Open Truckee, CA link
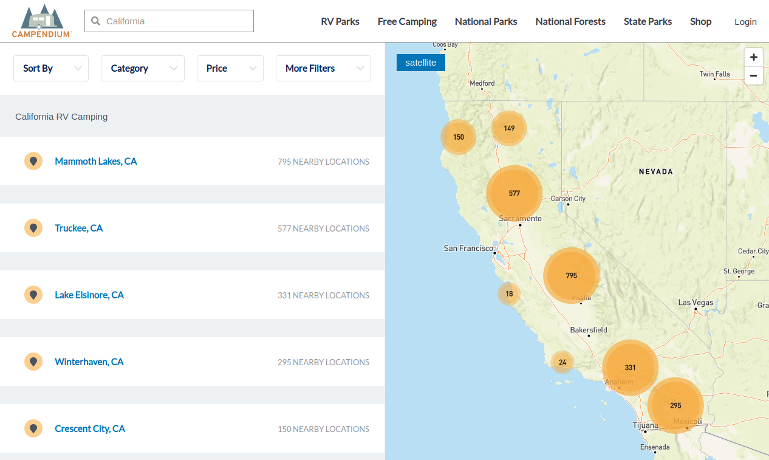 78,228
